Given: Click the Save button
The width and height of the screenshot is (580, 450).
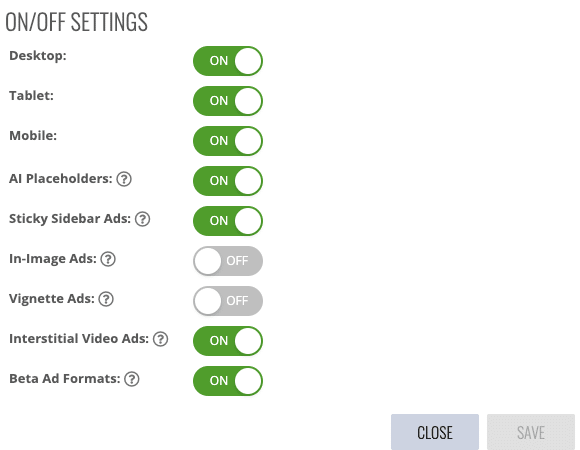Looking at the screenshot, I should tap(531, 432).
